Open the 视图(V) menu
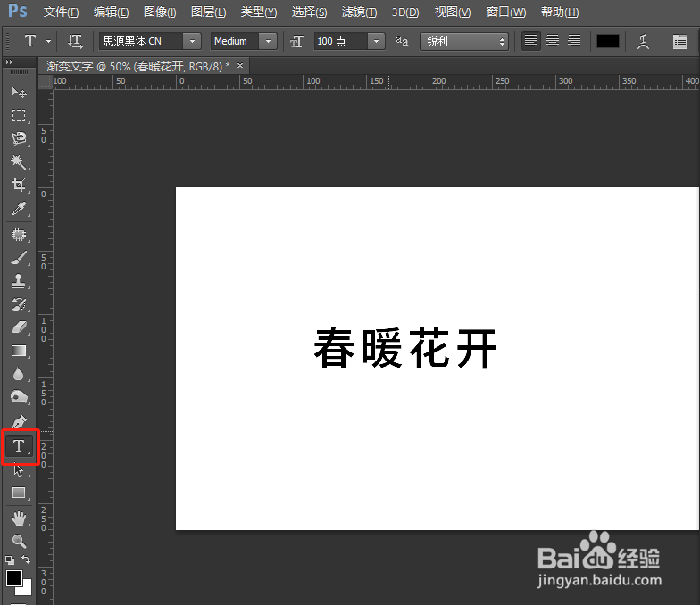Screen dimensions: 700x605 (x=453, y=12)
